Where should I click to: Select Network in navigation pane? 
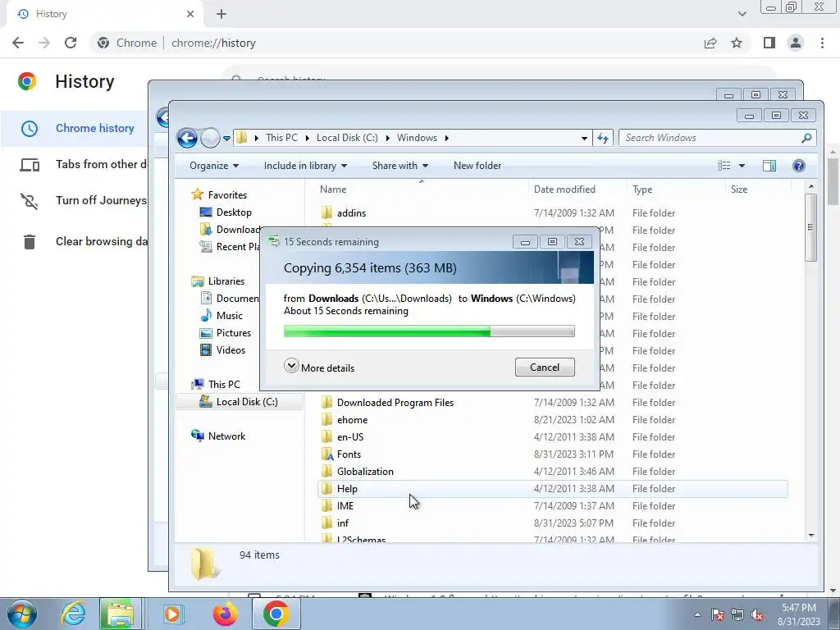coord(226,436)
